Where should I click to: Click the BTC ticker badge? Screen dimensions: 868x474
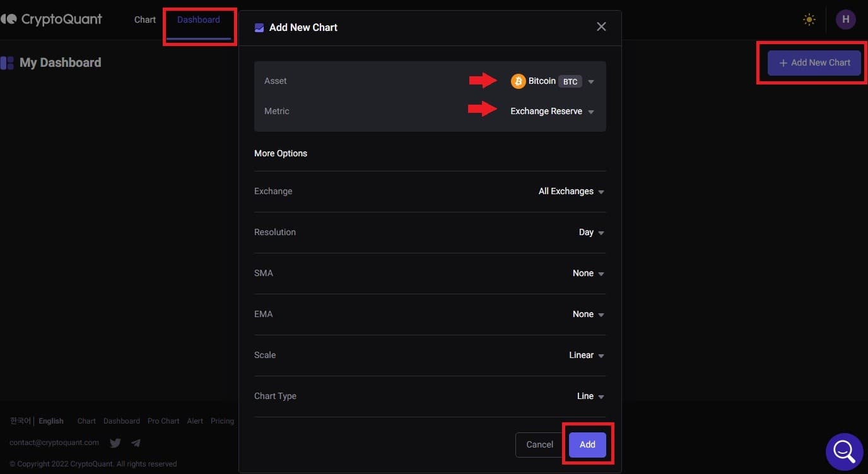click(x=570, y=82)
